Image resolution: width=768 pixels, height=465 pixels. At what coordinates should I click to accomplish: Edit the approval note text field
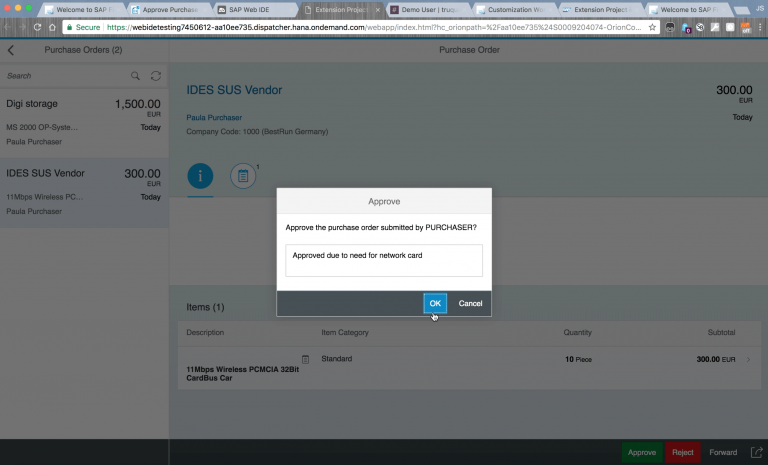(384, 260)
